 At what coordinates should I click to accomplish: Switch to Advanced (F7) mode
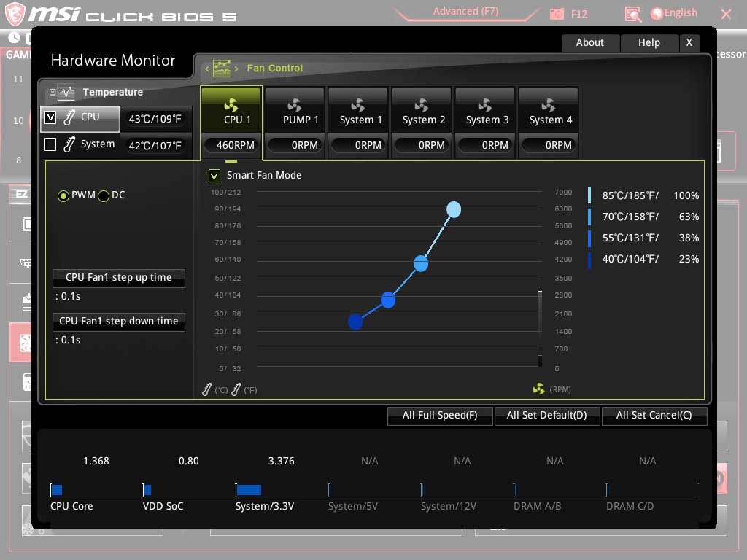coord(465,12)
